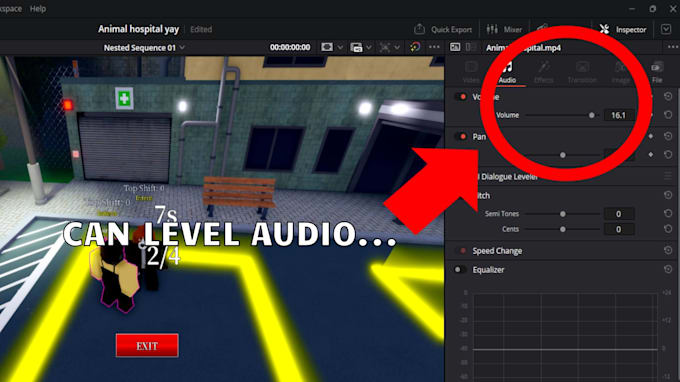Switch to the Video inspector tab

point(471,72)
